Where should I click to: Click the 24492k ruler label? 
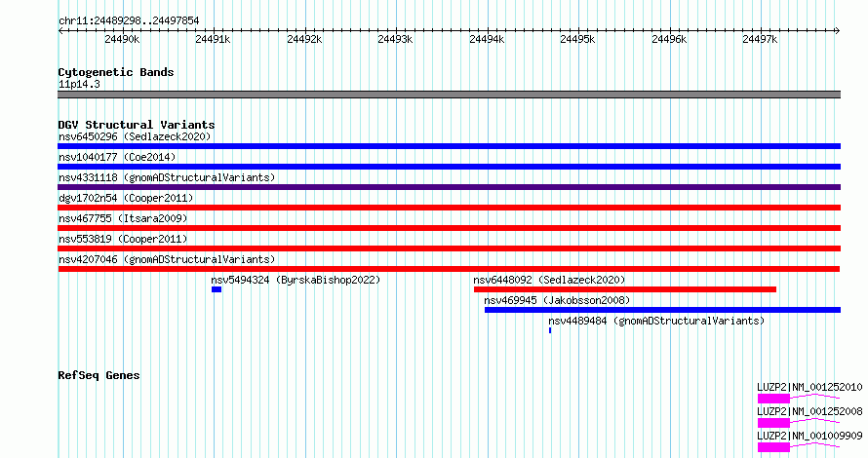(x=304, y=39)
